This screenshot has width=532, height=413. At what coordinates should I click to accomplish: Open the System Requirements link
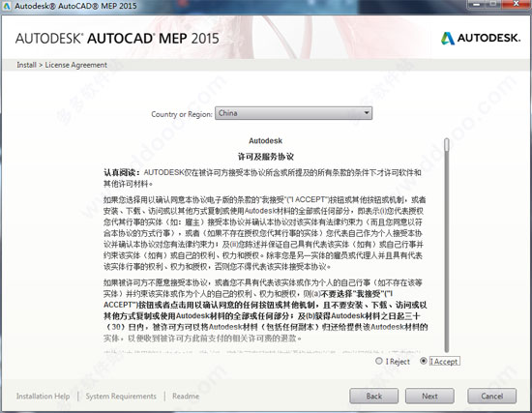(x=121, y=396)
